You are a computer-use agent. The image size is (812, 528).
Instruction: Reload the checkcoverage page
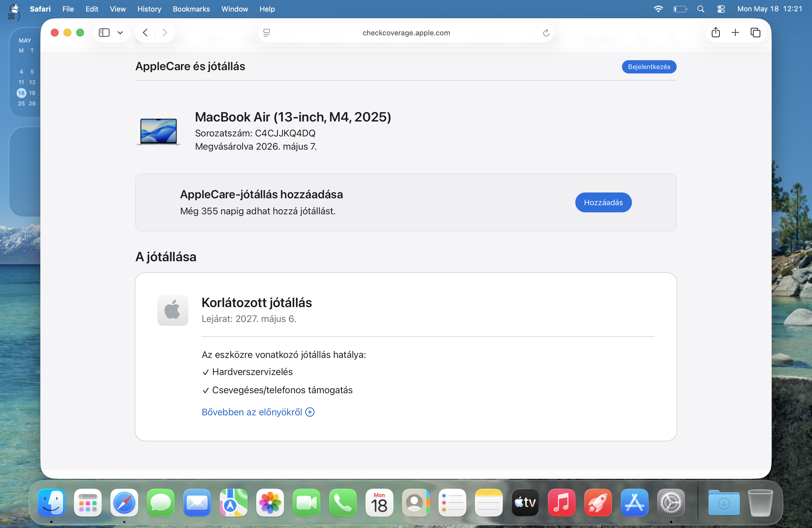point(546,33)
